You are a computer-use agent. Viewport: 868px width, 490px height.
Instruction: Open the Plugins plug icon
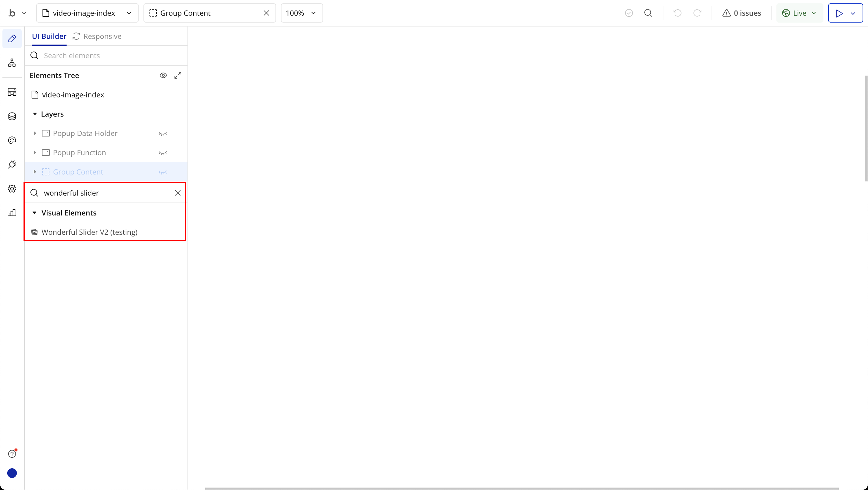[x=12, y=164]
